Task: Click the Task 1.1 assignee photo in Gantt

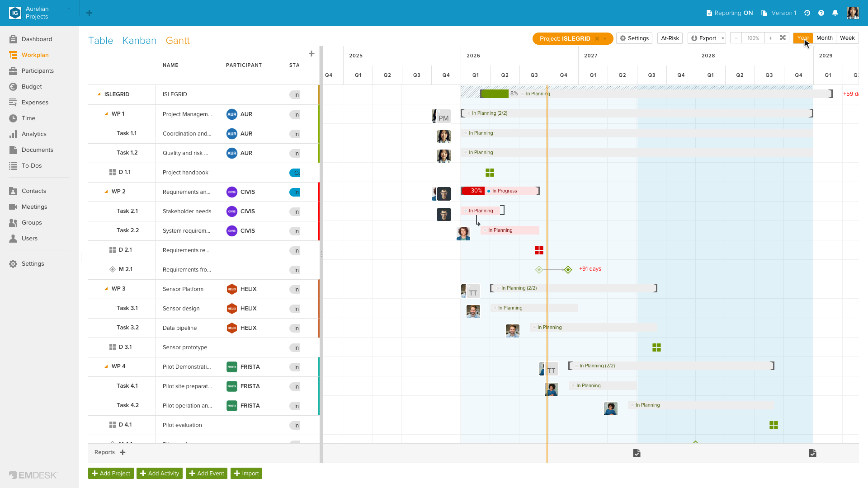Action: 444,136
